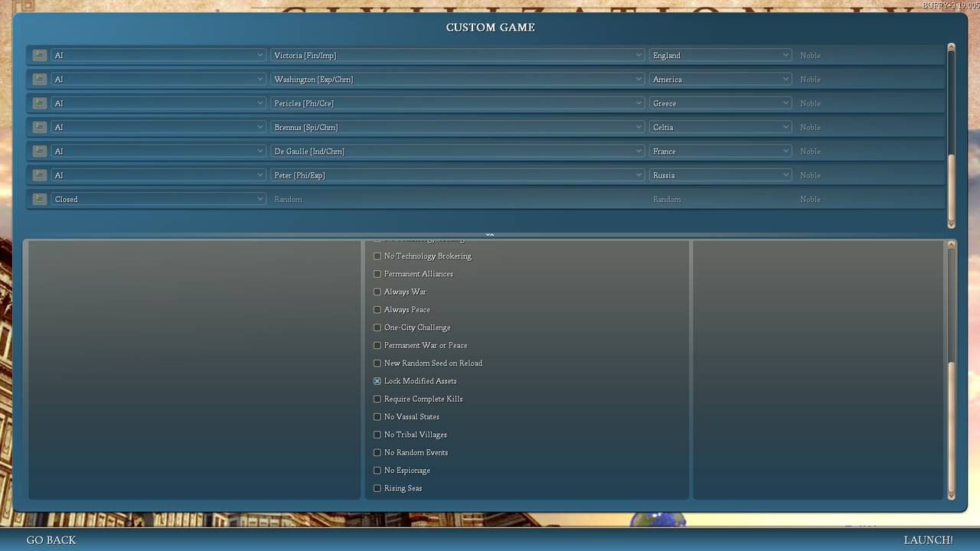Screen dimensions: 980x551
Task: Click the player slot icon on the Closed row
Action: [x=39, y=199]
